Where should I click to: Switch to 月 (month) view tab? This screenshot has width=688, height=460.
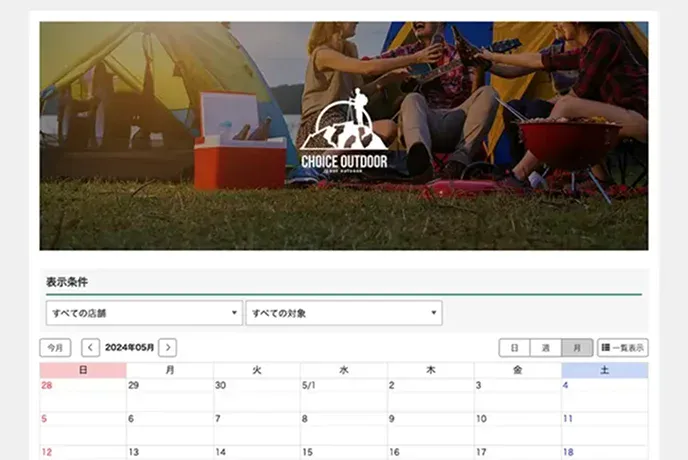577,348
